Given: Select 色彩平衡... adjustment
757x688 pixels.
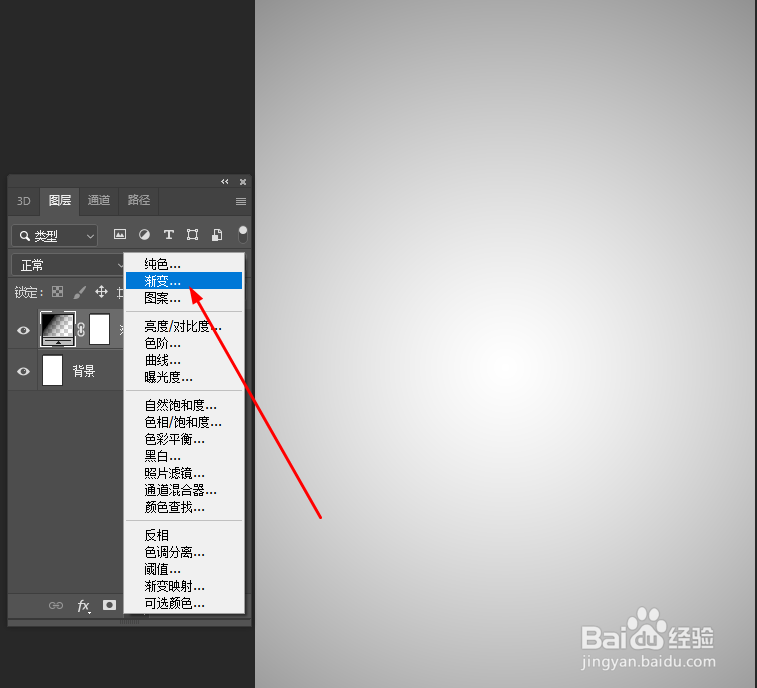Looking at the screenshot, I should point(184,439).
